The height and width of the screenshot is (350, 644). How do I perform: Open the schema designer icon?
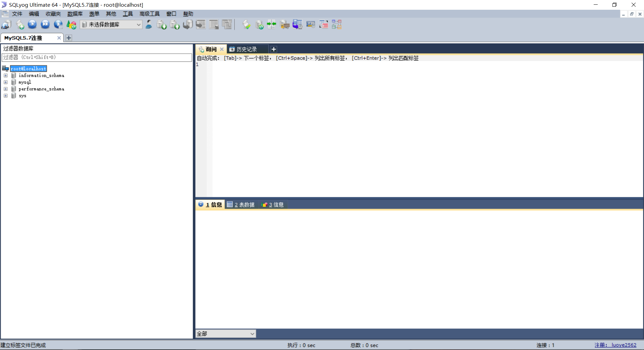pos(337,25)
